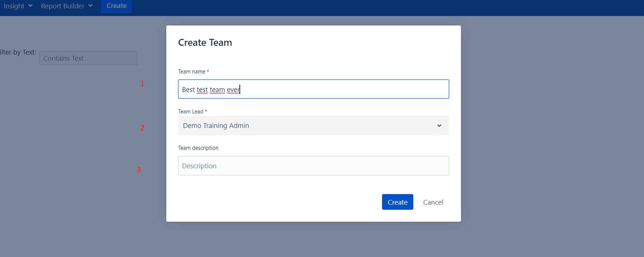The image size is (644, 257).
Task: Click the red number 2 annotation
Action: point(142,128)
